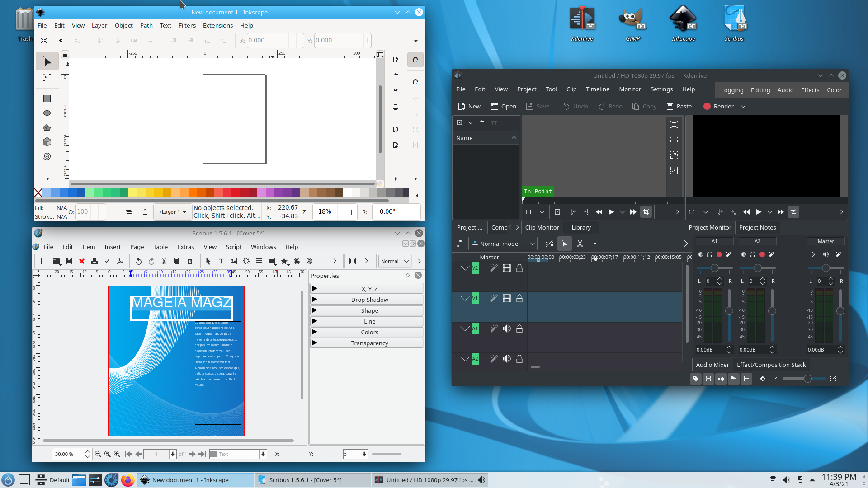The height and width of the screenshot is (488, 868).
Task: Select the Rectangle tool in Inkscape
Action: tap(47, 99)
